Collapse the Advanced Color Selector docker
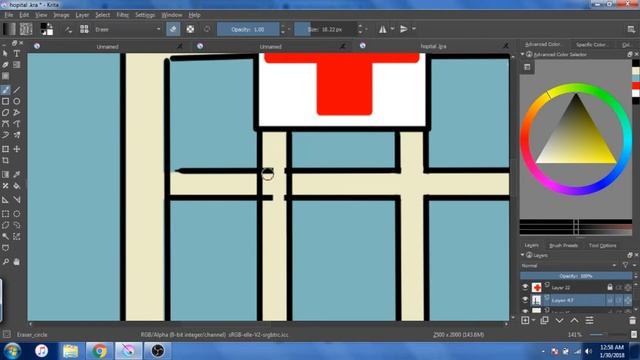This screenshot has height=360, width=640. 522,54
